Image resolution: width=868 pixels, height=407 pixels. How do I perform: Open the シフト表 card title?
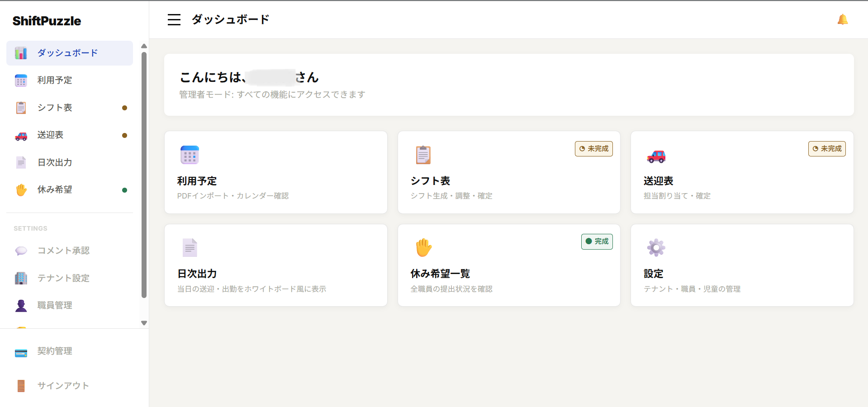point(430,181)
